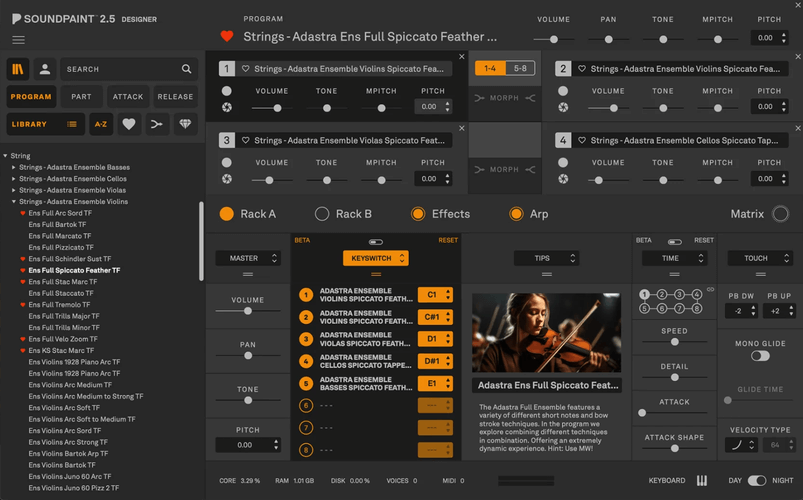Show favorites with the heart filter icon
The height and width of the screenshot is (500, 803).
129,124
